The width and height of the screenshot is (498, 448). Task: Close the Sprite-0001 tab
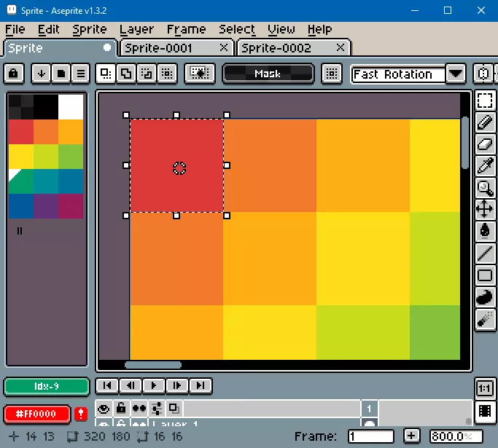coord(224,47)
